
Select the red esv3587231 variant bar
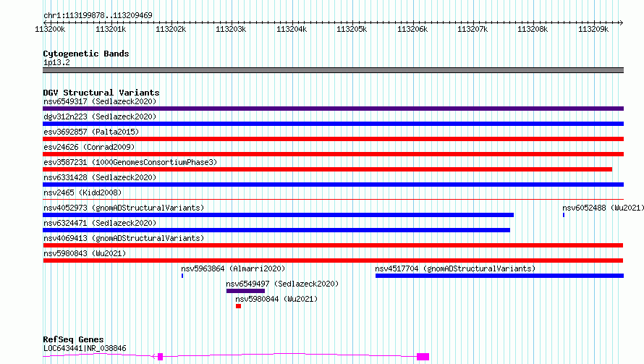(x=327, y=169)
